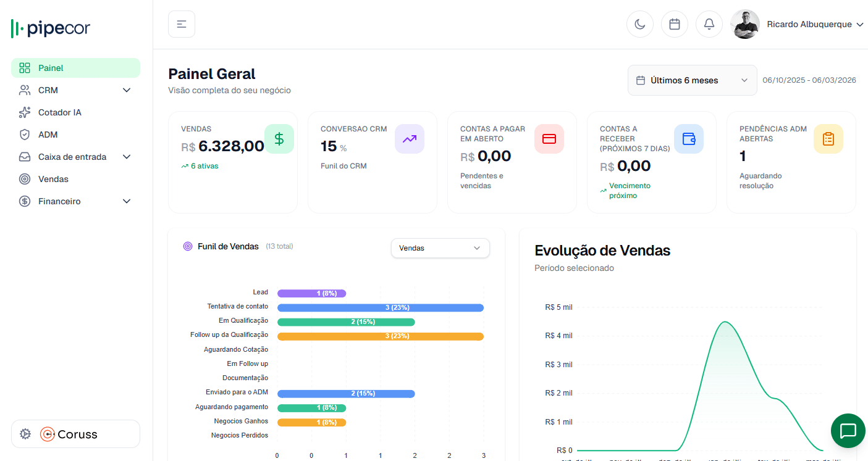
Task: Expand the CRM section in the sidebar
Action: [75, 89]
